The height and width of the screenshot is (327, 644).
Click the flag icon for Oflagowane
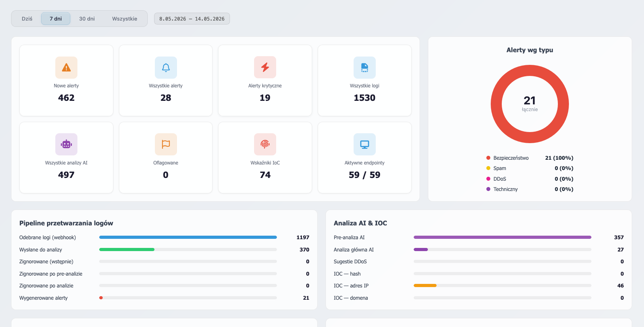click(x=166, y=144)
